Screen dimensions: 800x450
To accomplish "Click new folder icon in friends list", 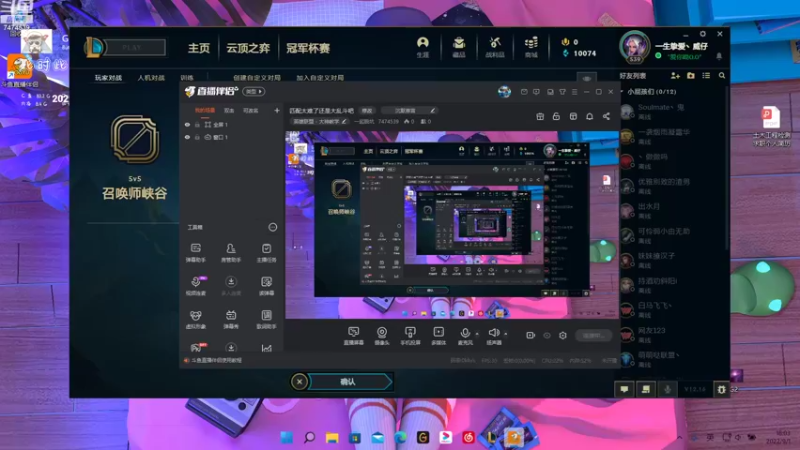I will (691, 76).
